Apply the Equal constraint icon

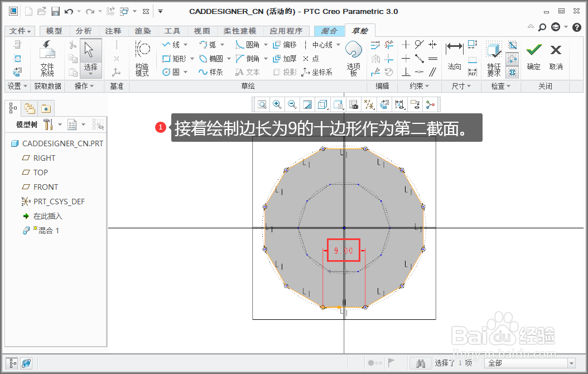(x=433, y=59)
